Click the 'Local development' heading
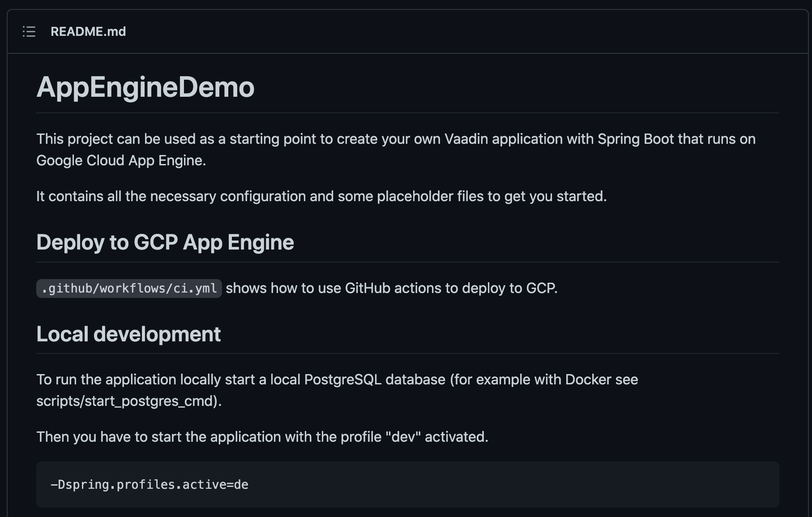This screenshot has height=517, width=812. 128,334
